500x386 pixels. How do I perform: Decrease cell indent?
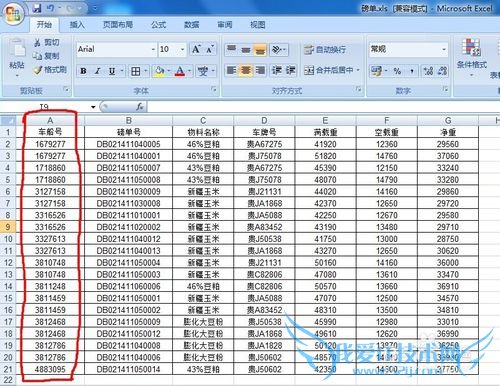click(277, 70)
